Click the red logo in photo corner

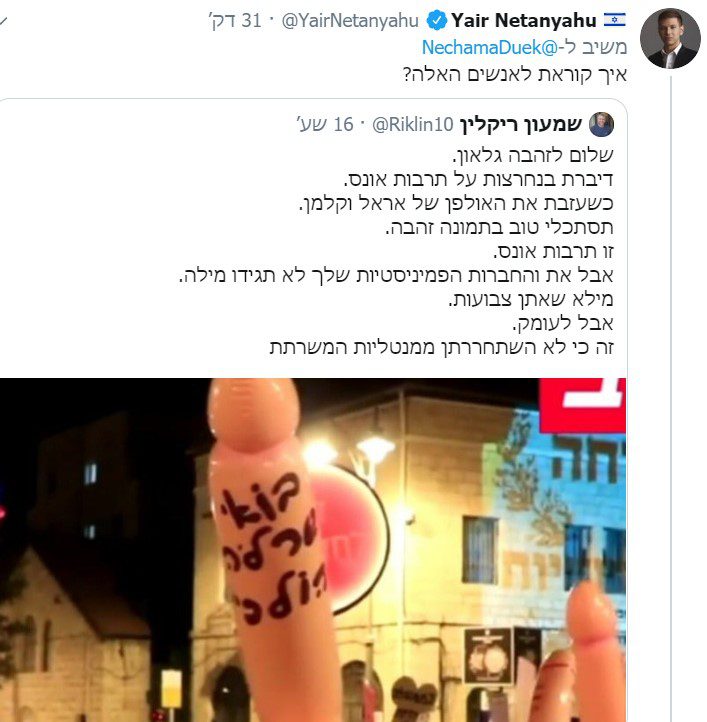pyautogui.click(x=582, y=405)
